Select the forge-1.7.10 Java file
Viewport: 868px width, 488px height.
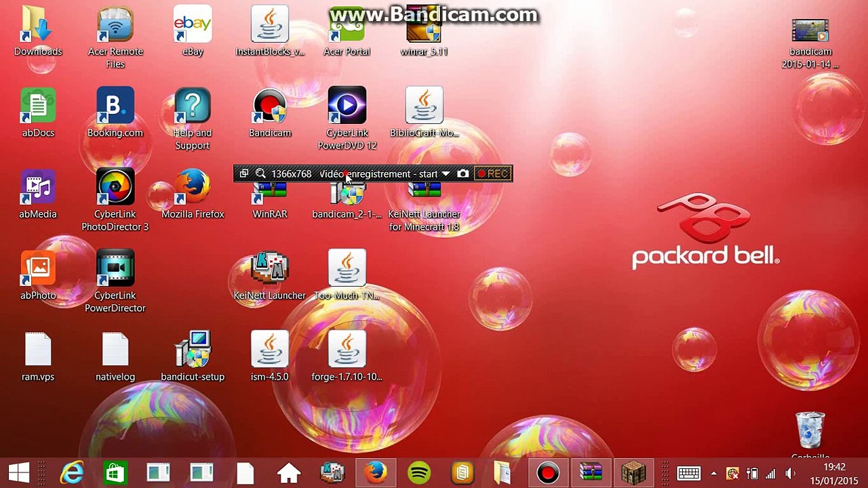347,357
